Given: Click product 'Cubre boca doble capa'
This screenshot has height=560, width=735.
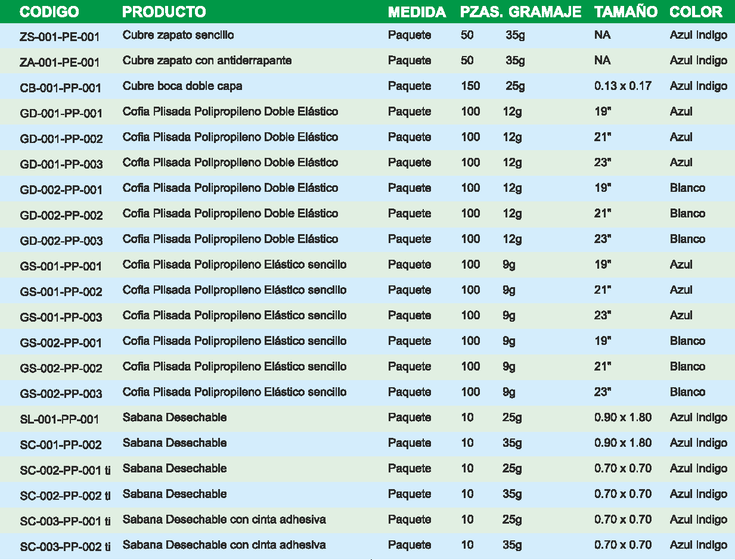Looking at the screenshot, I should (x=182, y=86).
